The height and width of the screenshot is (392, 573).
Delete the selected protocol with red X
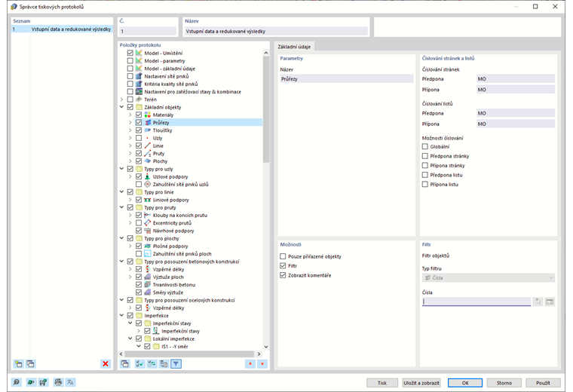point(106,363)
